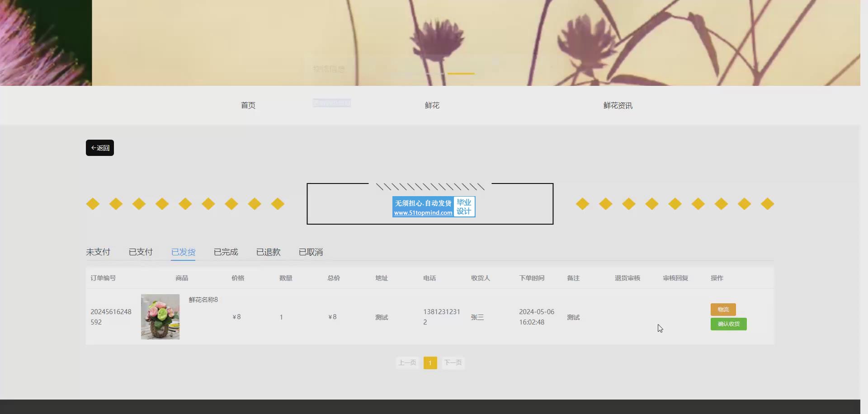The height and width of the screenshot is (414, 868).
Task: Switch to the 已完成 tab
Action: click(x=226, y=252)
